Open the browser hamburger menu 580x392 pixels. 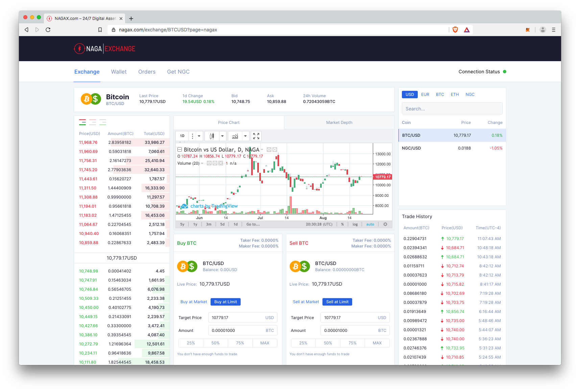554,30
